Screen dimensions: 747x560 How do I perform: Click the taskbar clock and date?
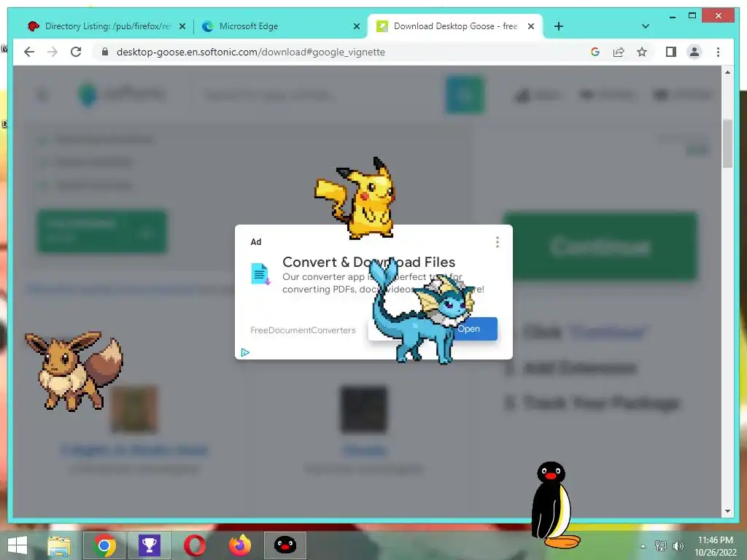715,546
